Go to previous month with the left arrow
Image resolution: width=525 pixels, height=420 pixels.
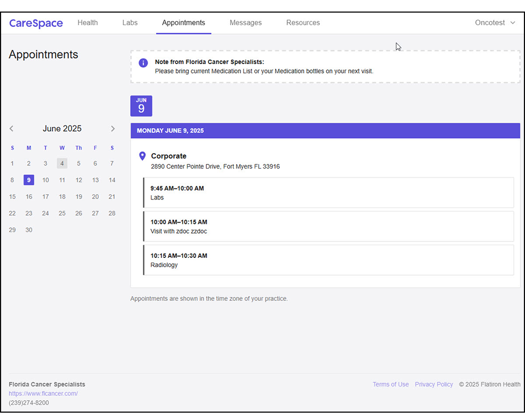point(11,128)
